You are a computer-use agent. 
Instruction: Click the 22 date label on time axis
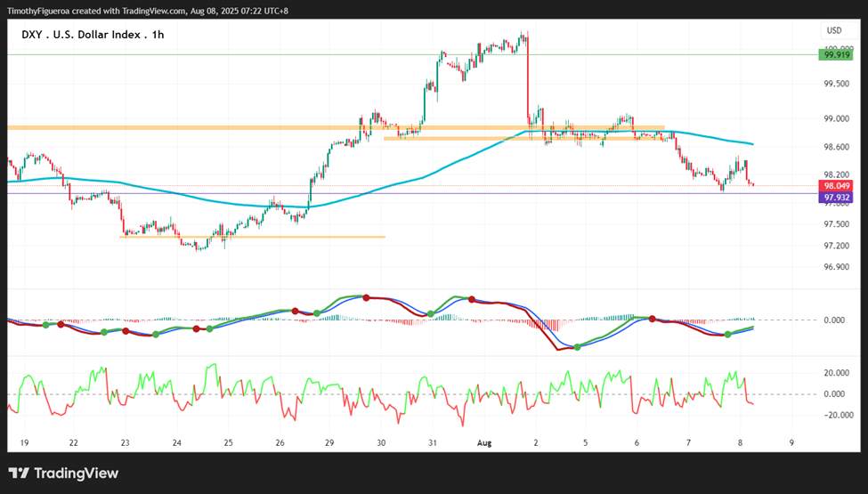pyautogui.click(x=74, y=443)
